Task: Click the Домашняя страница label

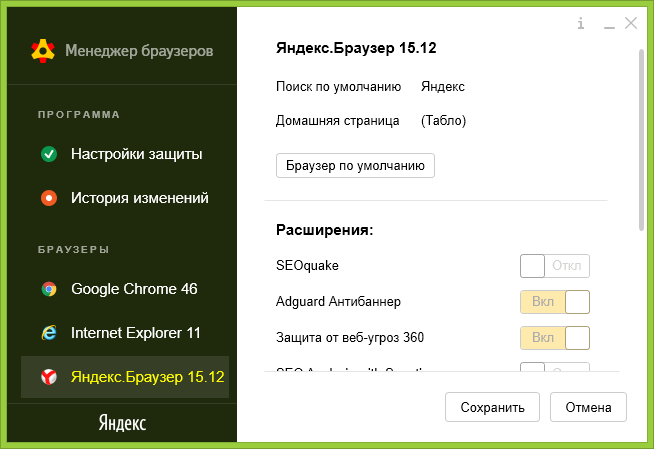Action: [x=337, y=121]
